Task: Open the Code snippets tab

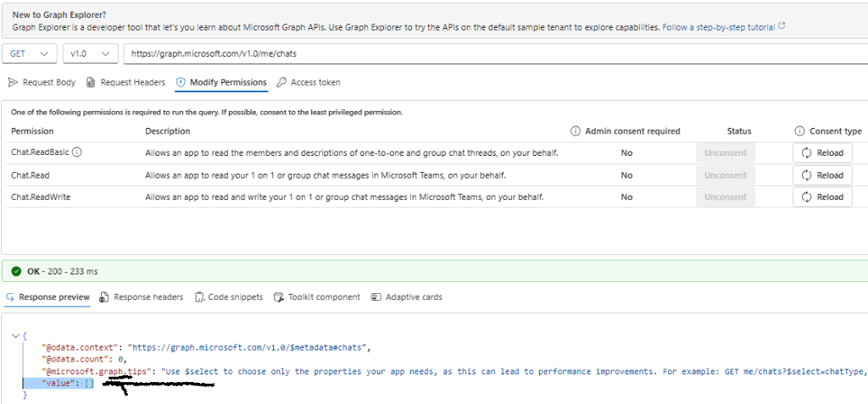Action: (229, 297)
